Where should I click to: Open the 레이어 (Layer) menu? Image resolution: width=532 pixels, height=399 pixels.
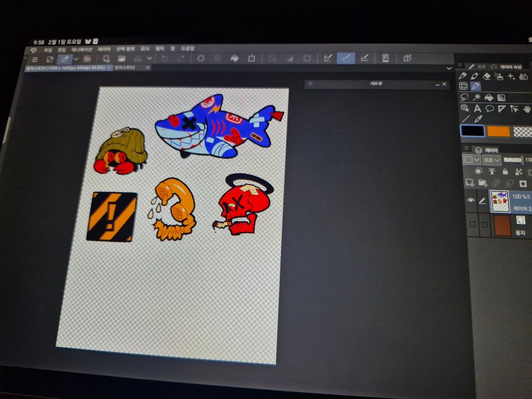104,49
